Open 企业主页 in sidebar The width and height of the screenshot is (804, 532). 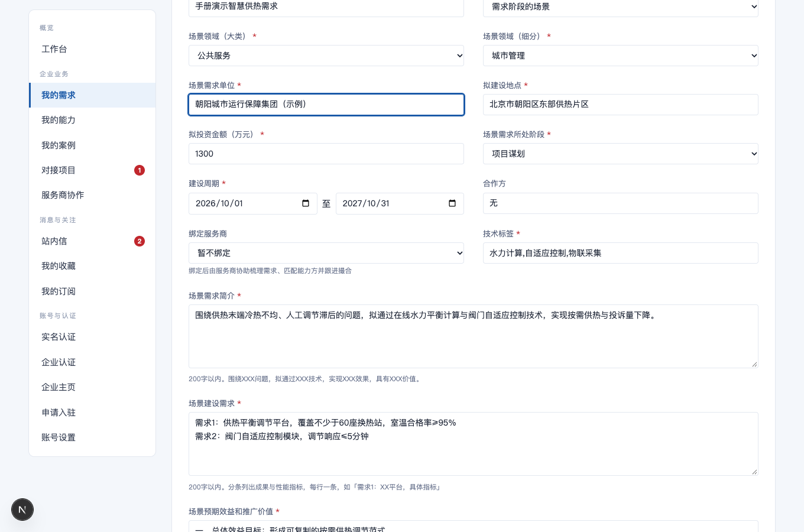92,387
